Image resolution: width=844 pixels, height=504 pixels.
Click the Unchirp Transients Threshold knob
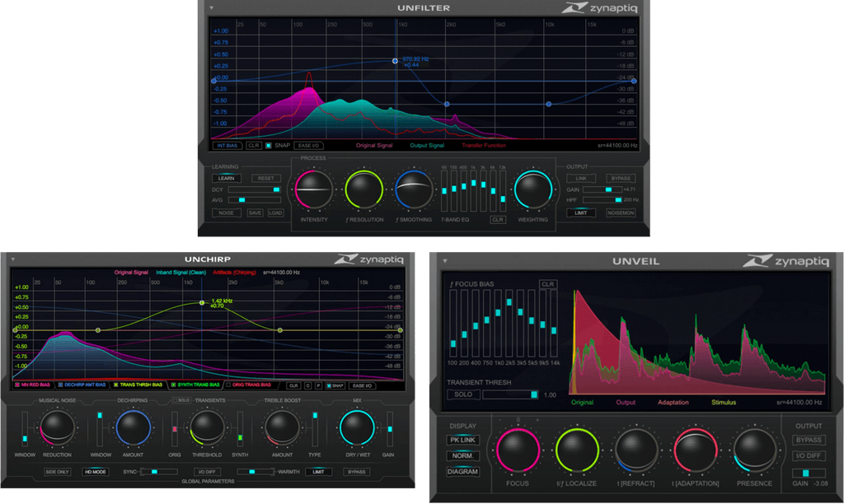pyautogui.click(x=207, y=428)
